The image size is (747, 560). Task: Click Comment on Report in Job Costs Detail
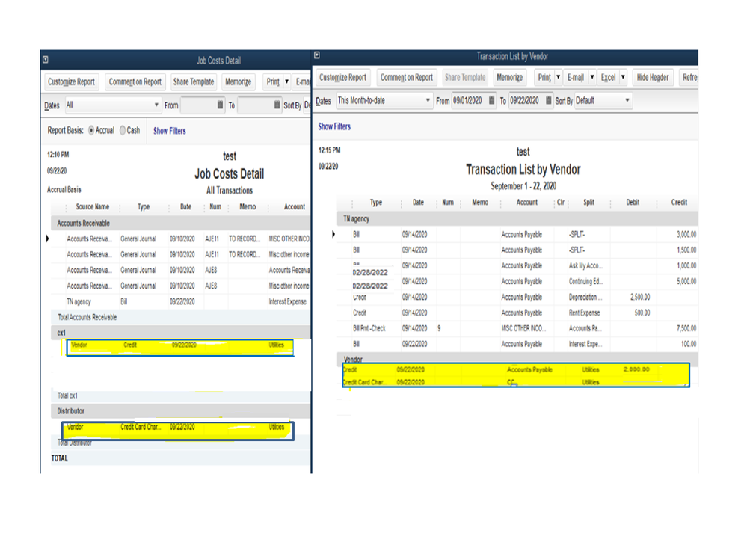pyautogui.click(x=135, y=82)
